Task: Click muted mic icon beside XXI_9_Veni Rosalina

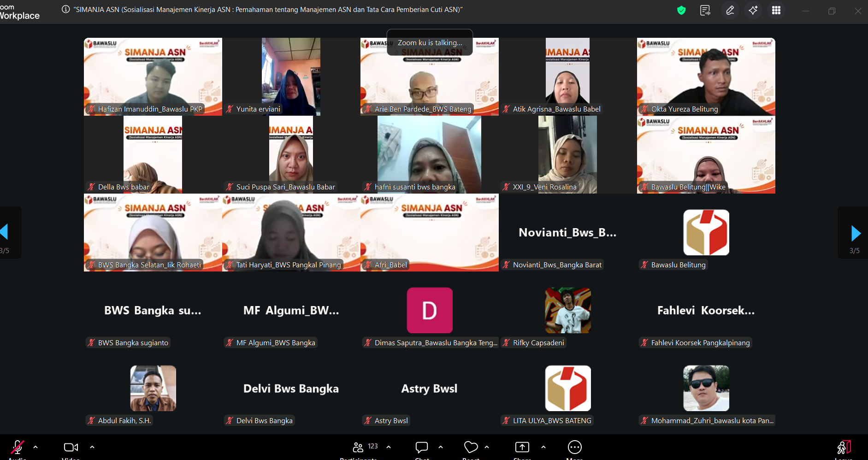Action: (507, 187)
